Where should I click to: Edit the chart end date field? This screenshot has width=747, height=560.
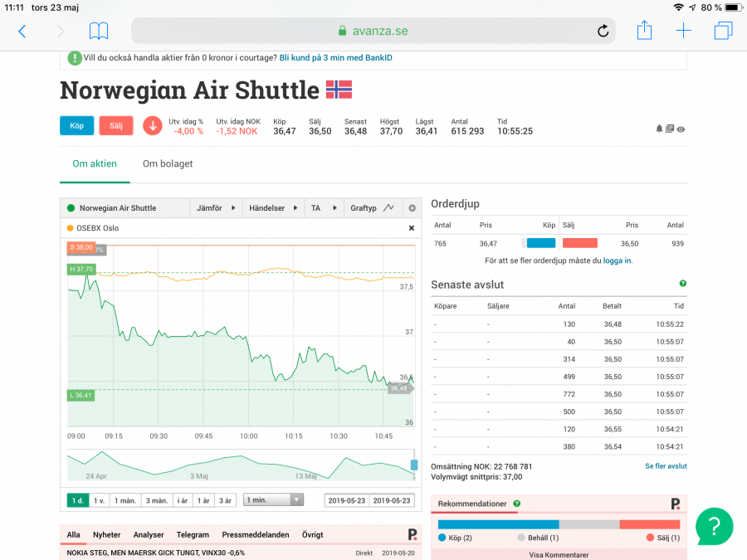[x=392, y=500]
